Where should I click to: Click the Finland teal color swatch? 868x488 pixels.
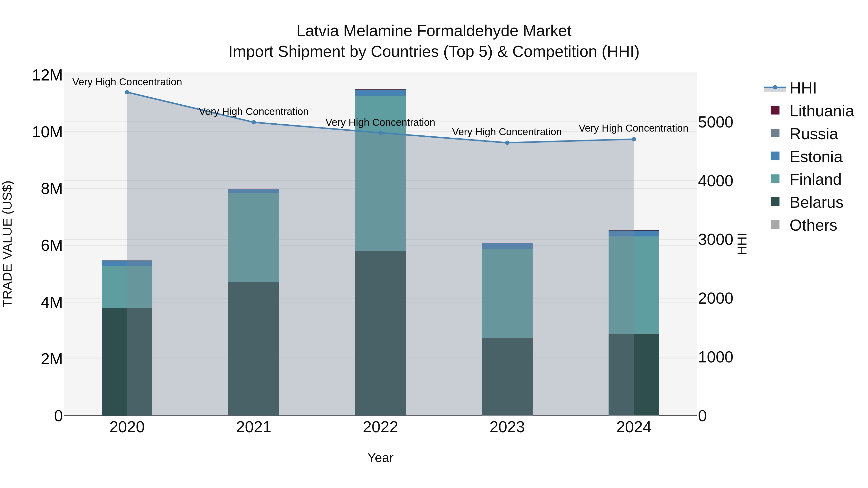(x=775, y=179)
